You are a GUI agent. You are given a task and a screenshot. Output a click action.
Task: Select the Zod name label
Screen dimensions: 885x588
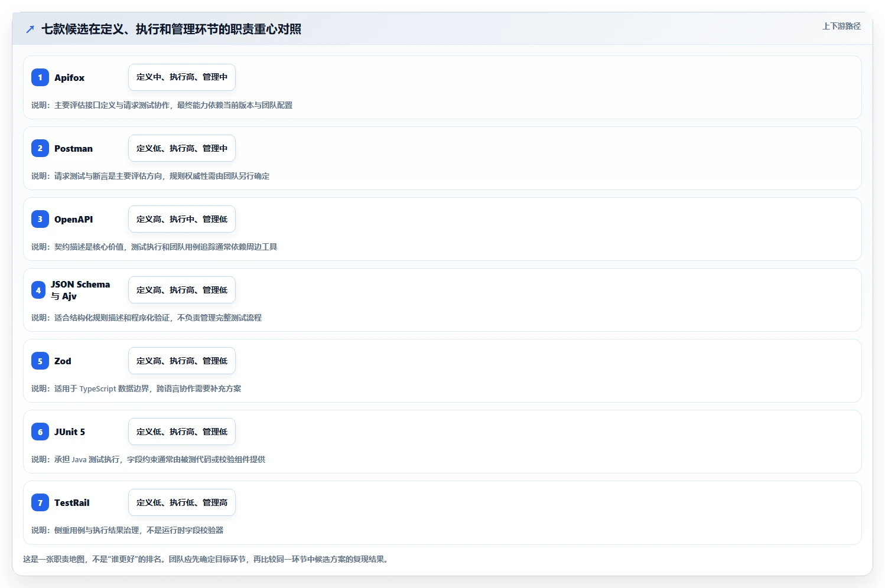(63, 361)
